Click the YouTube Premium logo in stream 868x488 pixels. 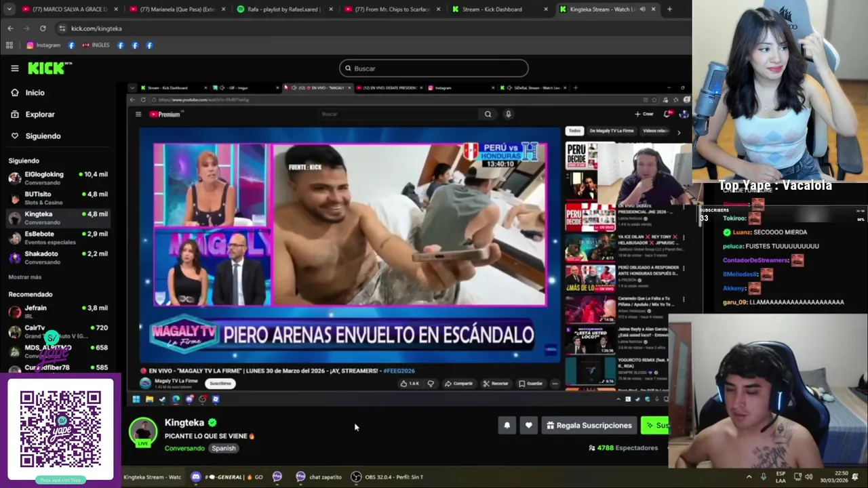click(167, 115)
